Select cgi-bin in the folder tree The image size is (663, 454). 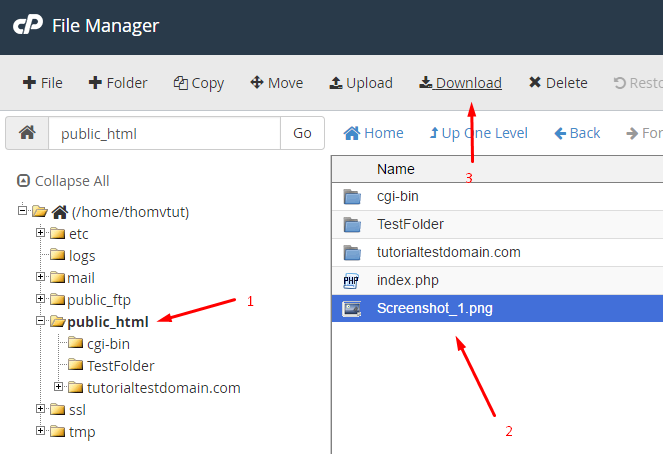[108, 344]
